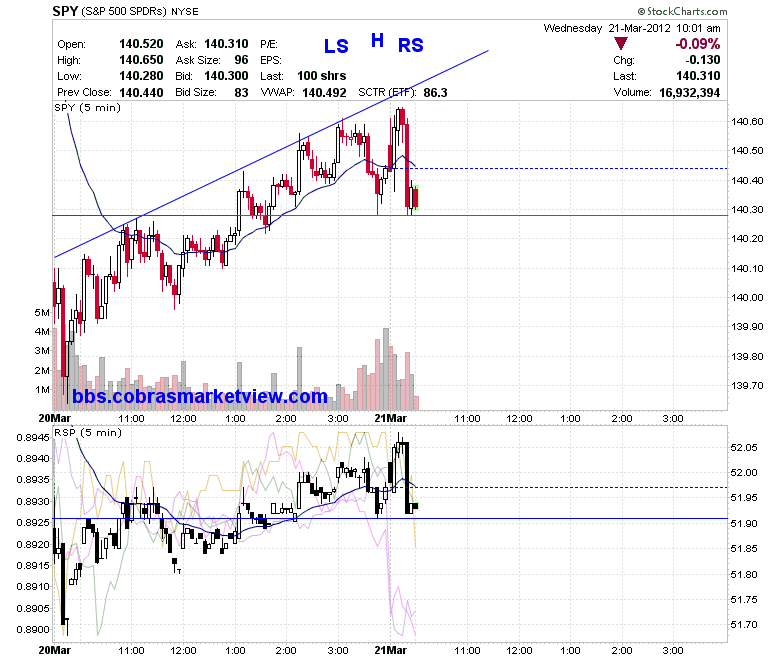Click the Prev Close value 140.440
780x659 pixels.
141,93
